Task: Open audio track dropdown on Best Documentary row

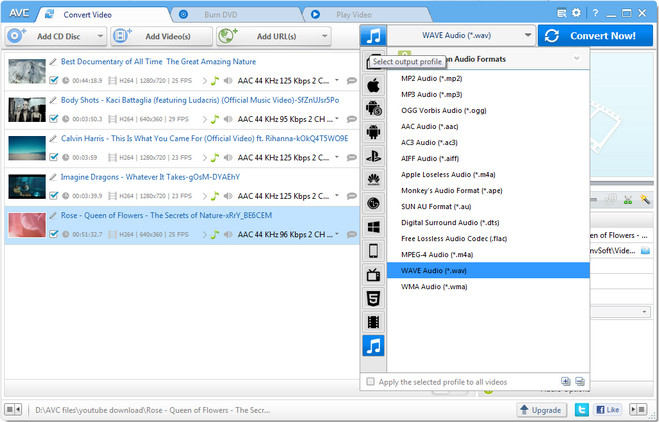Action: pyautogui.click(x=337, y=80)
